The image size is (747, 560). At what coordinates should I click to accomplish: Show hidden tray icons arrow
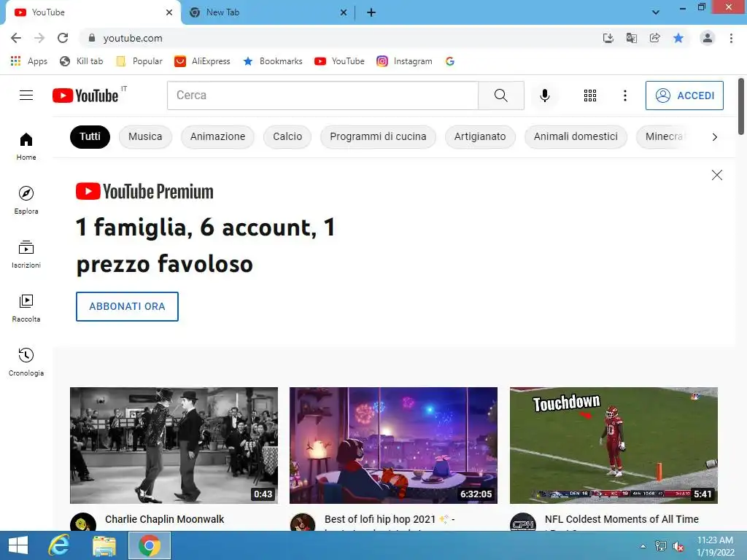[x=643, y=546]
